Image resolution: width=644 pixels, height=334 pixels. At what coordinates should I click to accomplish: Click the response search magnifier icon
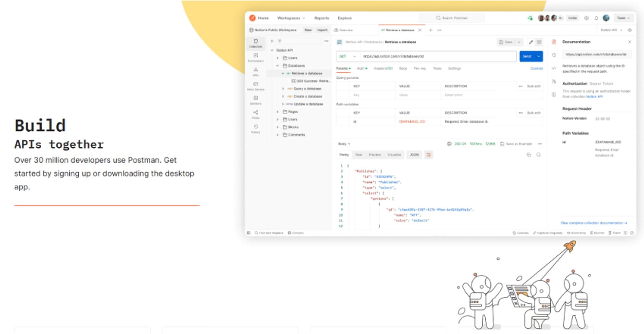[538, 155]
